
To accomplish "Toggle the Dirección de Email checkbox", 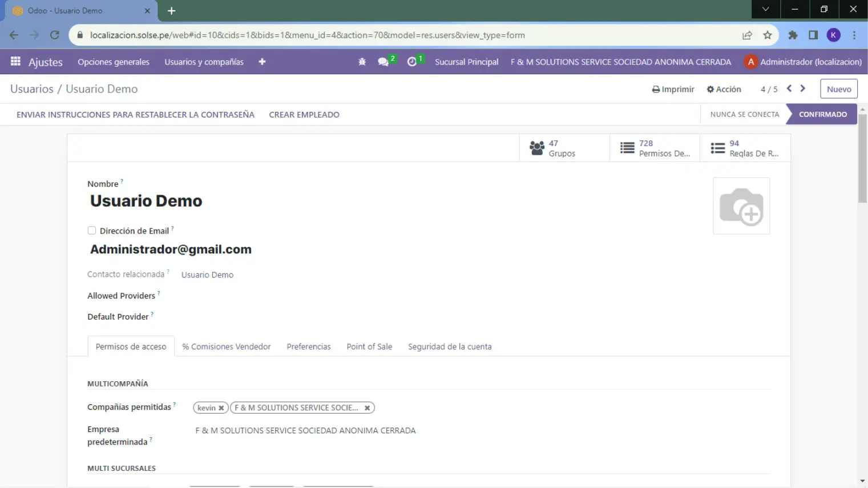I will 91,231.
